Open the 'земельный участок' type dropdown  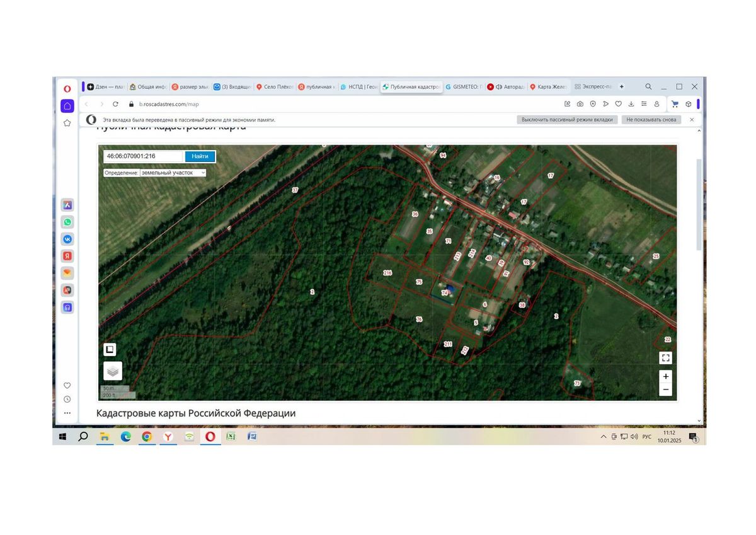click(173, 172)
